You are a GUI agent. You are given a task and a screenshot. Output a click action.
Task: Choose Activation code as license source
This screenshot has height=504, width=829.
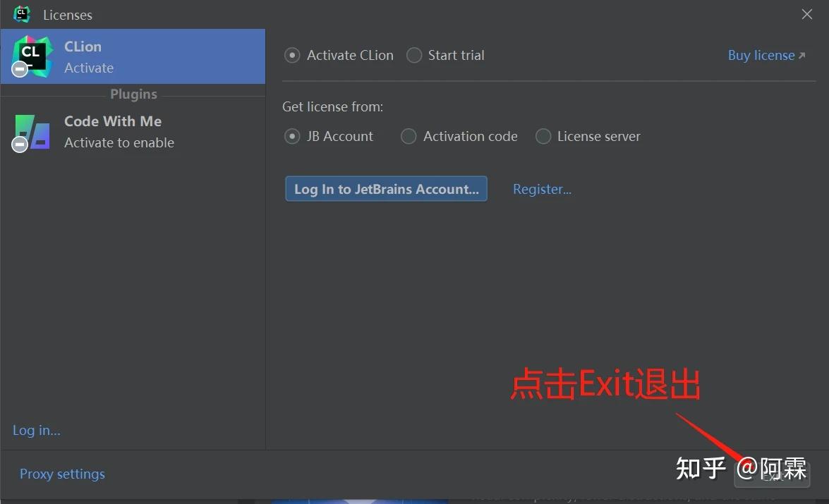click(409, 136)
